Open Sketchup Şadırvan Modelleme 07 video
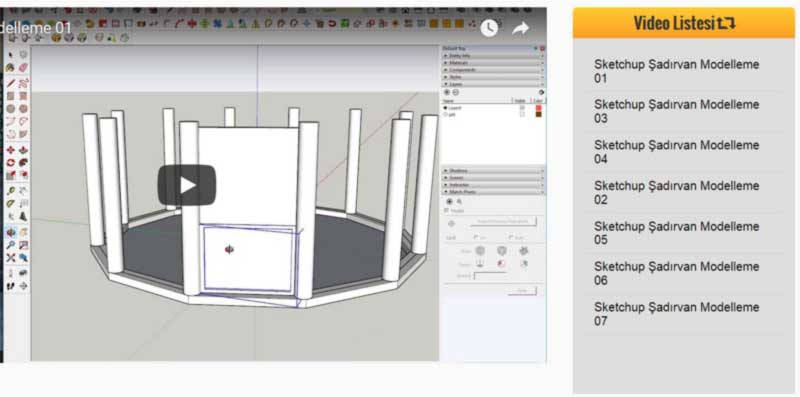 pyautogui.click(x=677, y=314)
